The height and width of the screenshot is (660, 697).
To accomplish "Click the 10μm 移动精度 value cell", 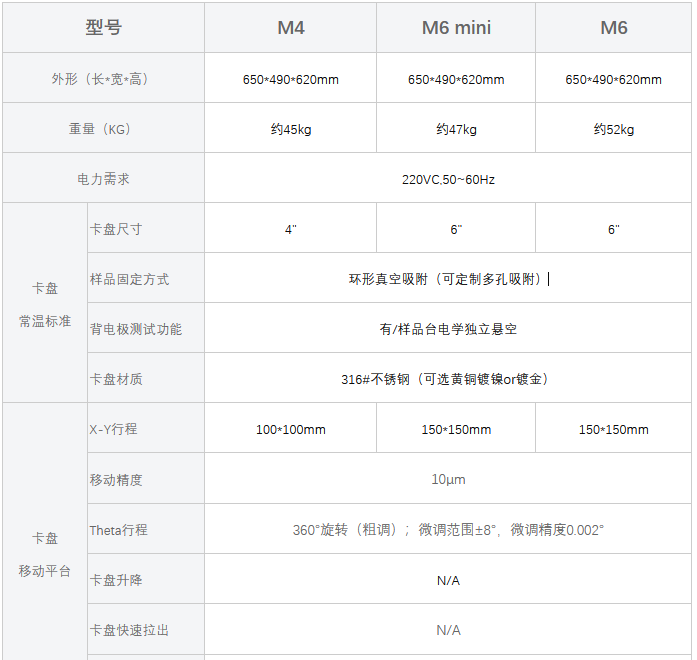I will tap(448, 480).
